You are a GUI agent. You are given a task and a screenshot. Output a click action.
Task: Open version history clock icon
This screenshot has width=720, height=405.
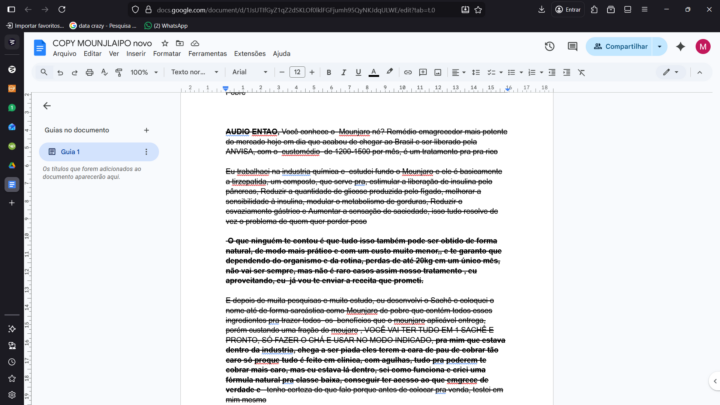tap(549, 46)
